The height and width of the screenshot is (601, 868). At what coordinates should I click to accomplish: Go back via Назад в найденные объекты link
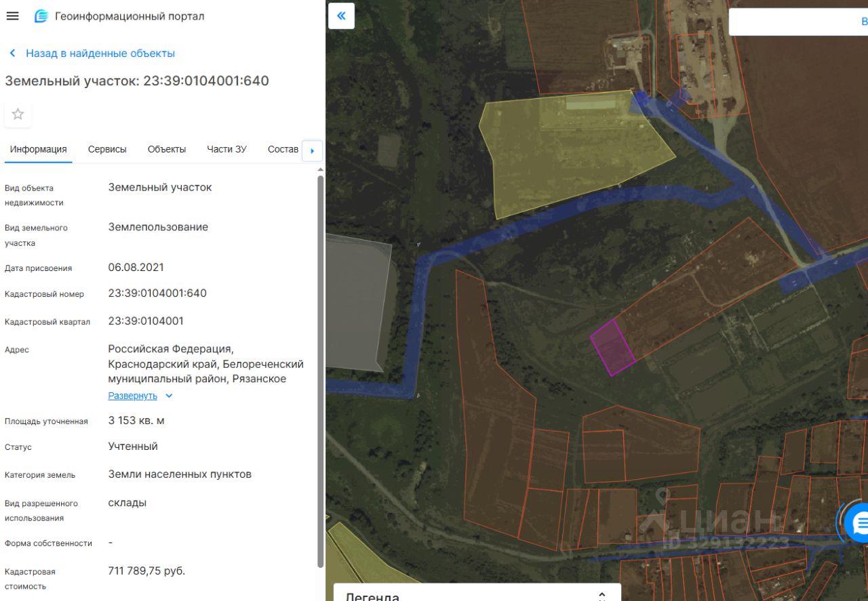[100, 53]
